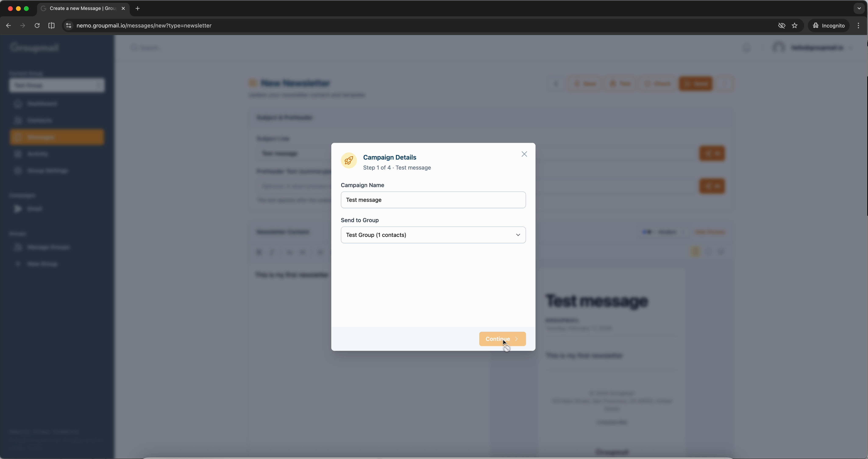This screenshot has height=459, width=868.
Task: Bookmark this page with the star icon
Action: coord(794,26)
